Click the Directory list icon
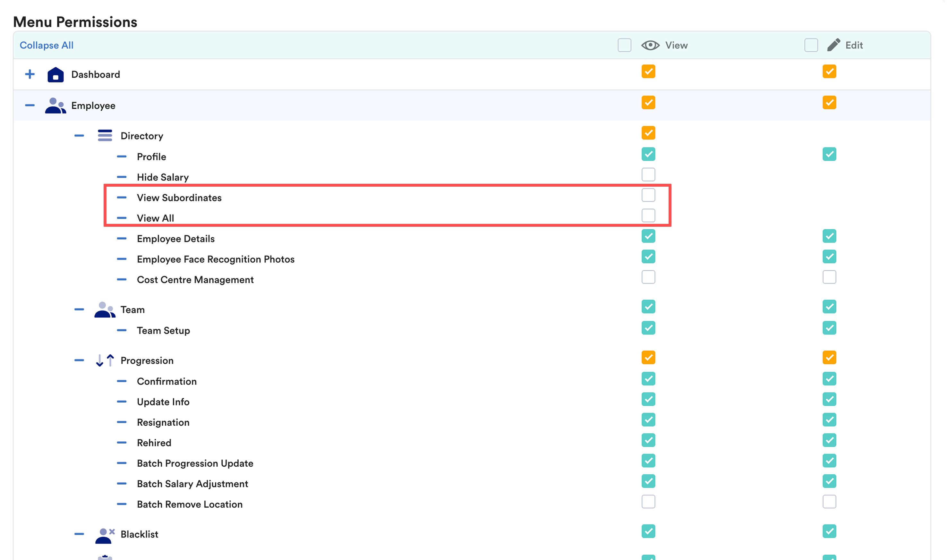The height and width of the screenshot is (560, 949). (105, 135)
